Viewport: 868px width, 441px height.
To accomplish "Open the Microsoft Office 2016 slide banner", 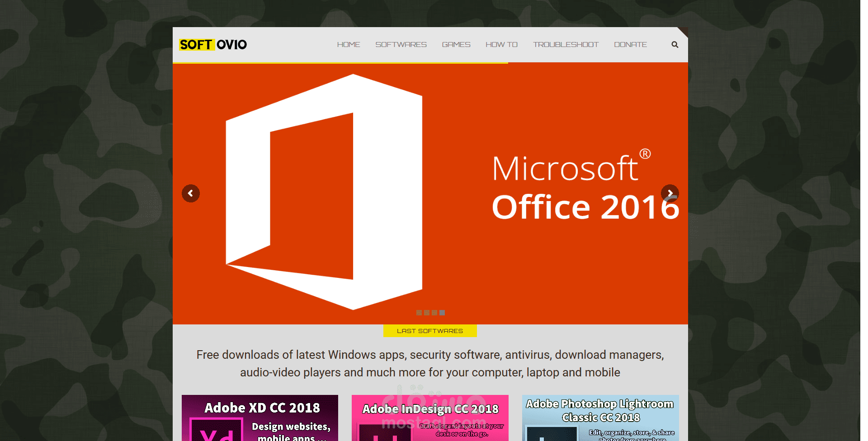I will 430,193.
